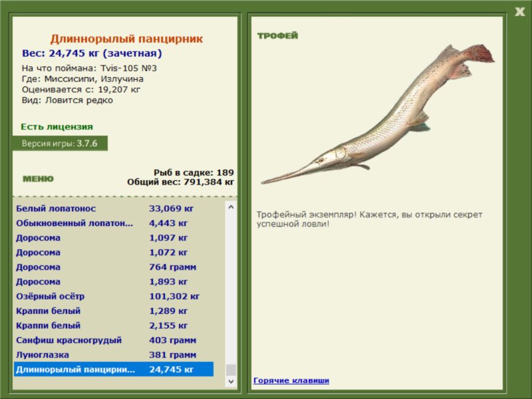Click Где: Миссисипи, Излучина line
This screenshot has height=399, width=532.
click(82, 79)
